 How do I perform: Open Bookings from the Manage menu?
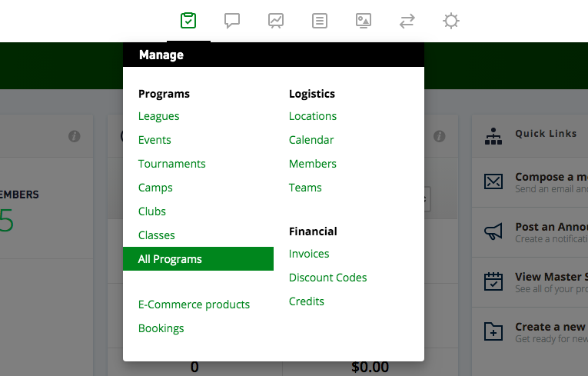click(x=161, y=328)
